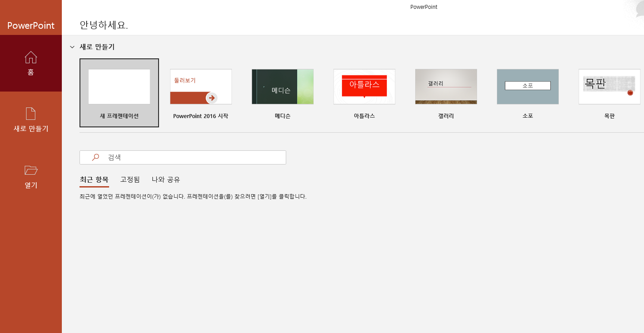The height and width of the screenshot is (333, 644).
Task: Click the 새로 만들기 sidebar page icon
Action: click(31, 114)
